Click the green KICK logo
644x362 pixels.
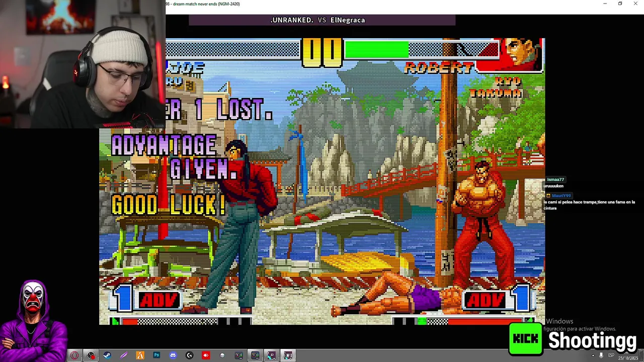click(x=525, y=339)
